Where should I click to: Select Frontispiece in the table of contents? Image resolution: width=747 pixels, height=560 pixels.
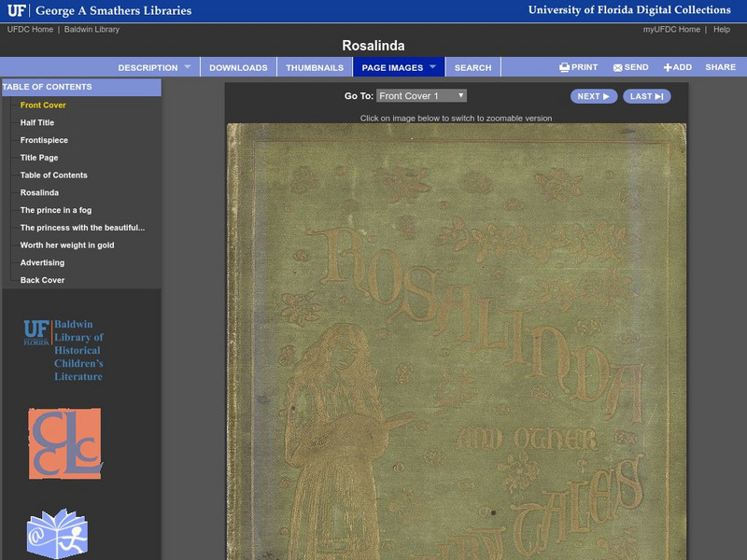pos(44,140)
